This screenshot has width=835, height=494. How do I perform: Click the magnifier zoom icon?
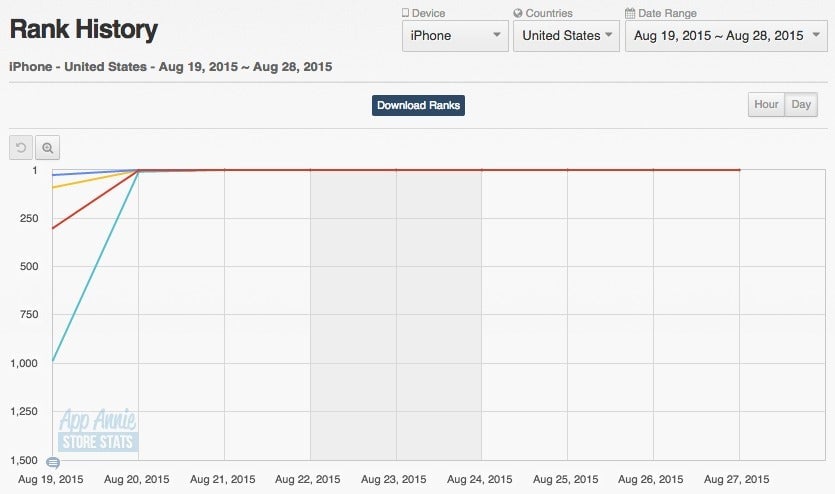point(47,147)
